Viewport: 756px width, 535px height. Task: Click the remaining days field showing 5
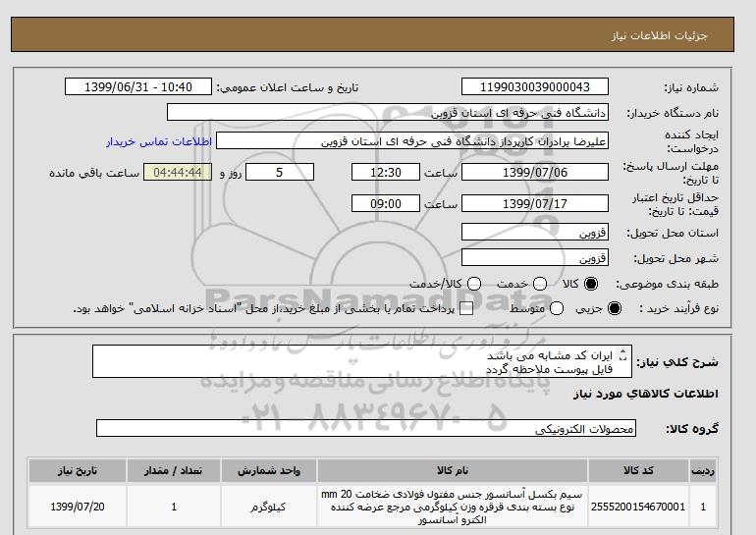point(280,172)
